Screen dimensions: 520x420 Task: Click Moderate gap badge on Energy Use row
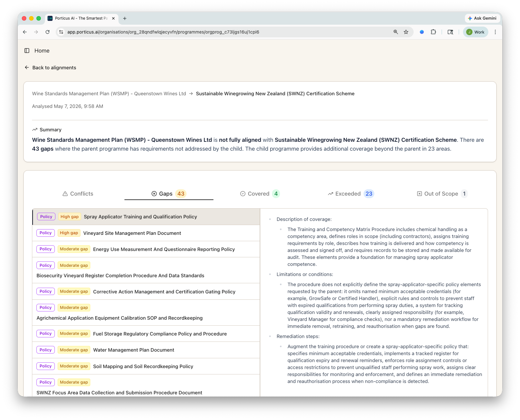point(74,249)
